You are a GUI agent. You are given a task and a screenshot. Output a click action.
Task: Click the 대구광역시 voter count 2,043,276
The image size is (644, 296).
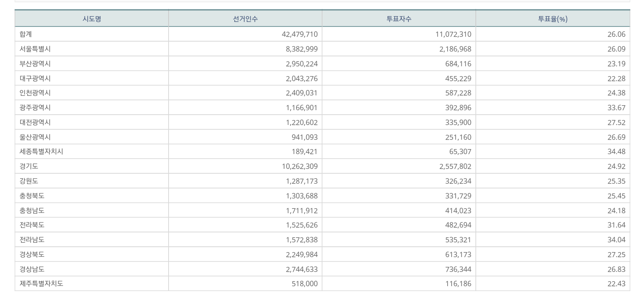click(301, 78)
